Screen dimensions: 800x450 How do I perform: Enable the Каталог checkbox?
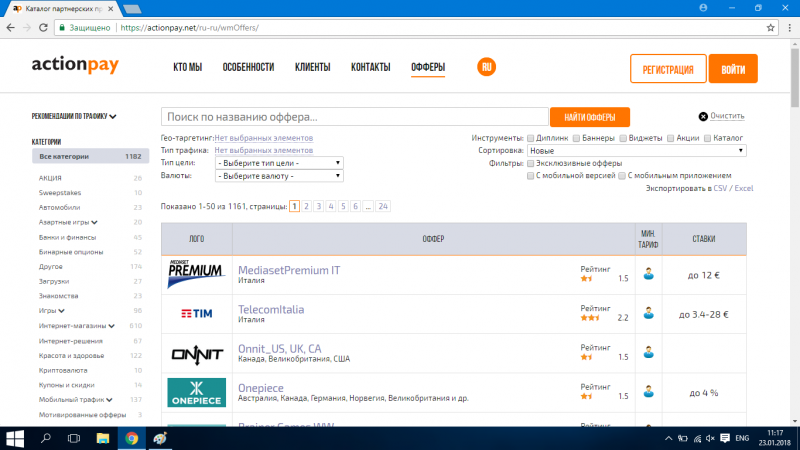pyautogui.click(x=707, y=138)
